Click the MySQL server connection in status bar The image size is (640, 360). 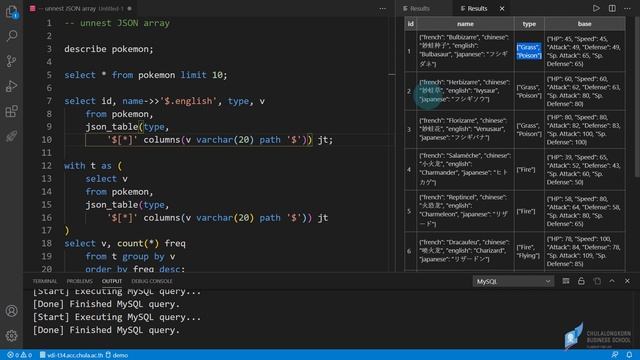pos(71,355)
